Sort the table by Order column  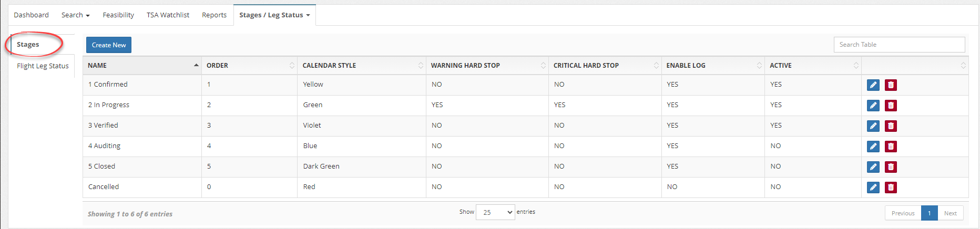coord(249,66)
